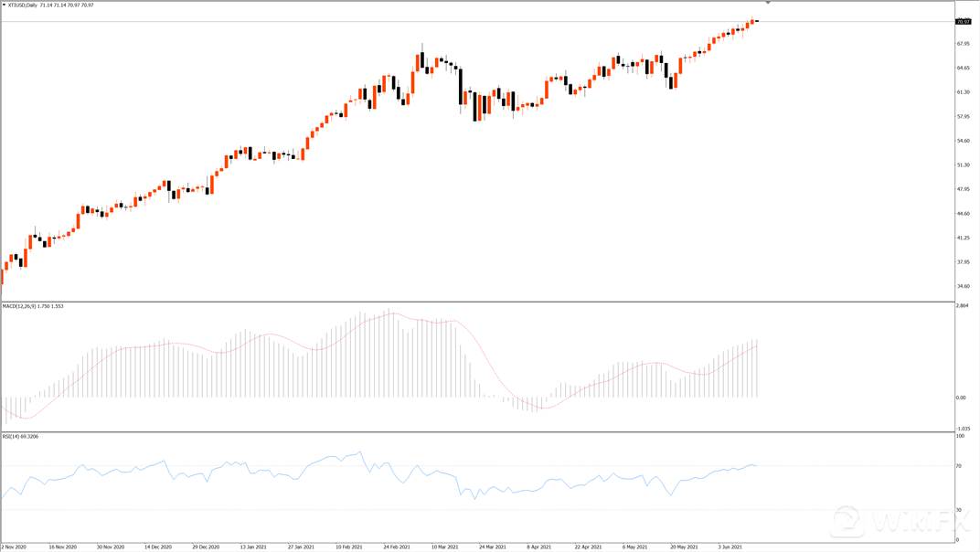Click the 3 Jun 2021 date label
Viewport: 980px width, 552px height.
click(x=731, y=547)
